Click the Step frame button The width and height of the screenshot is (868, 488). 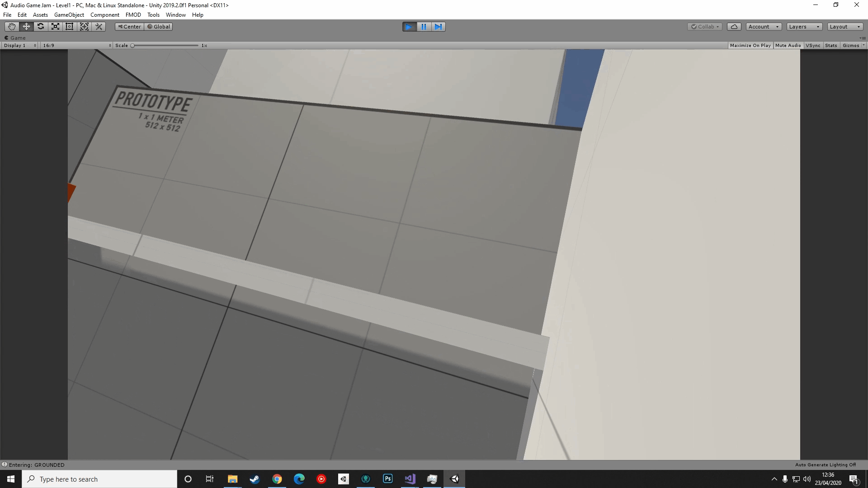[438, 27]
